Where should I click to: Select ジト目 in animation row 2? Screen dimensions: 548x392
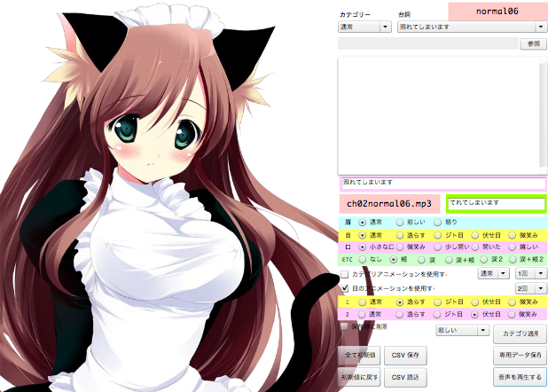(437, 315)
